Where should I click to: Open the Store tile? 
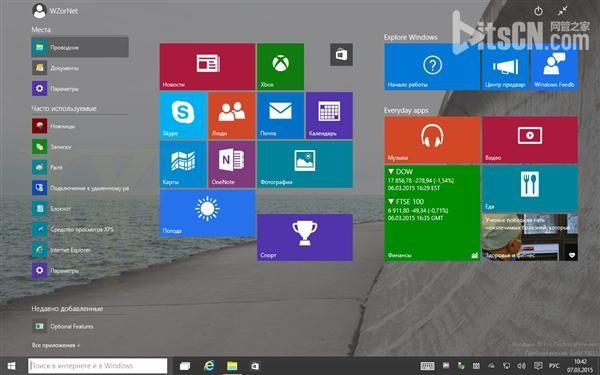(341, 55)
